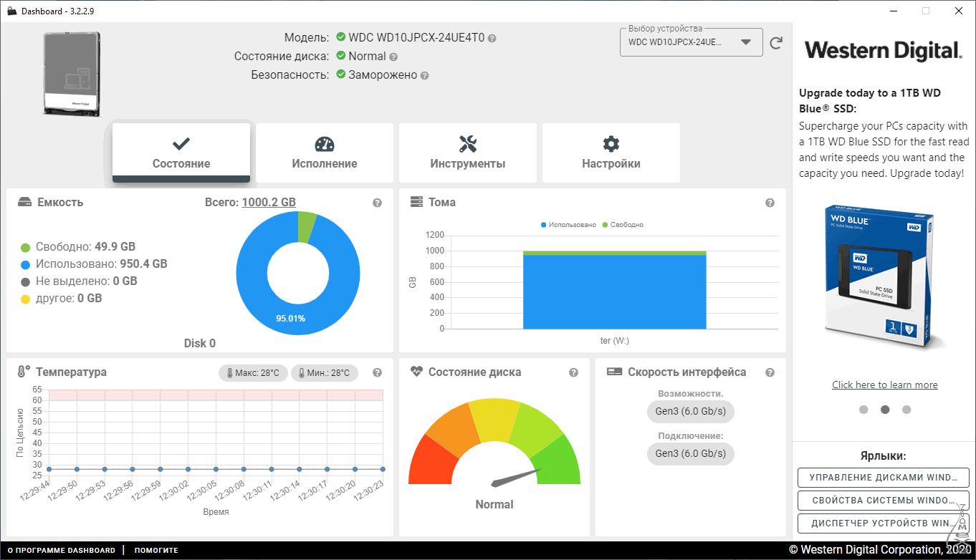Switch to the Исполнение tab
Screen dimensions: 976x560
tap(325, 153)
